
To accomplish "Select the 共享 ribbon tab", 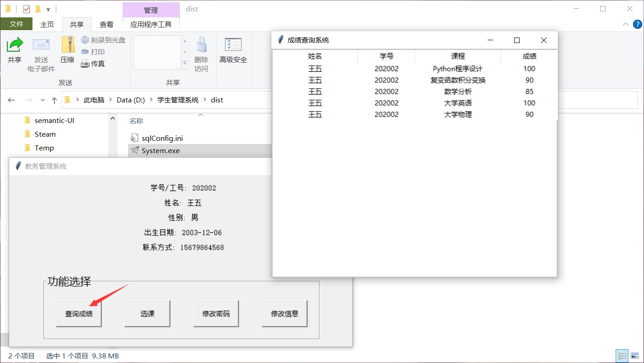I will pyautogui.click(x=77, y=24).
